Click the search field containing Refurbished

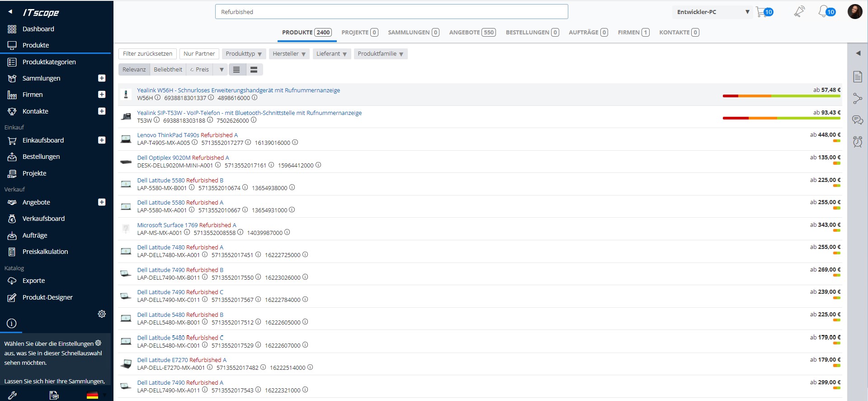point(392,12)
